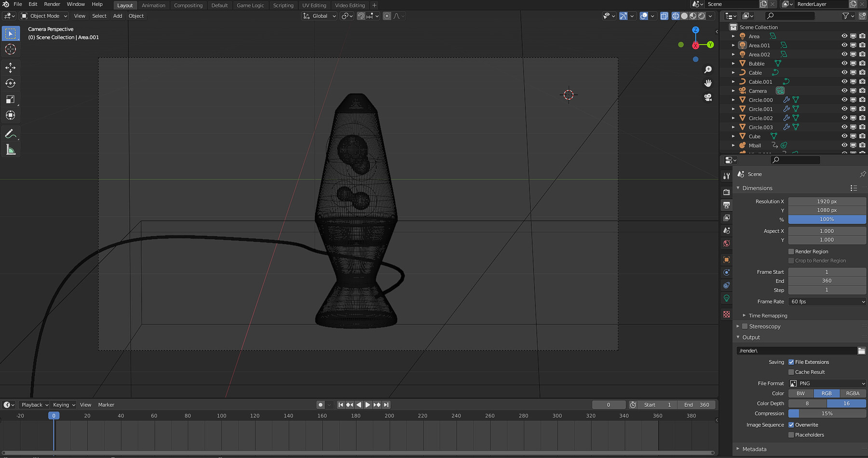Collapse the Dimensions panel
868x458 pixels.
[x=739, y=188]
